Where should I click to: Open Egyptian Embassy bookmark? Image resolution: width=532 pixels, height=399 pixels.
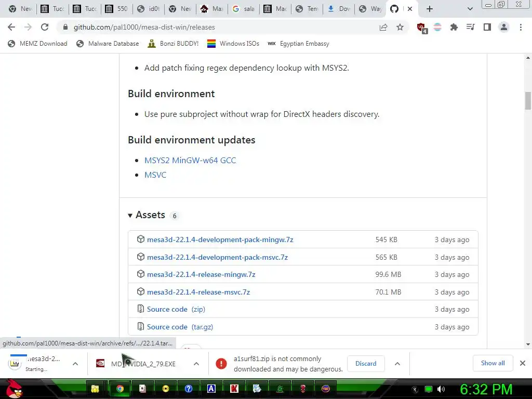coord(298,44)
